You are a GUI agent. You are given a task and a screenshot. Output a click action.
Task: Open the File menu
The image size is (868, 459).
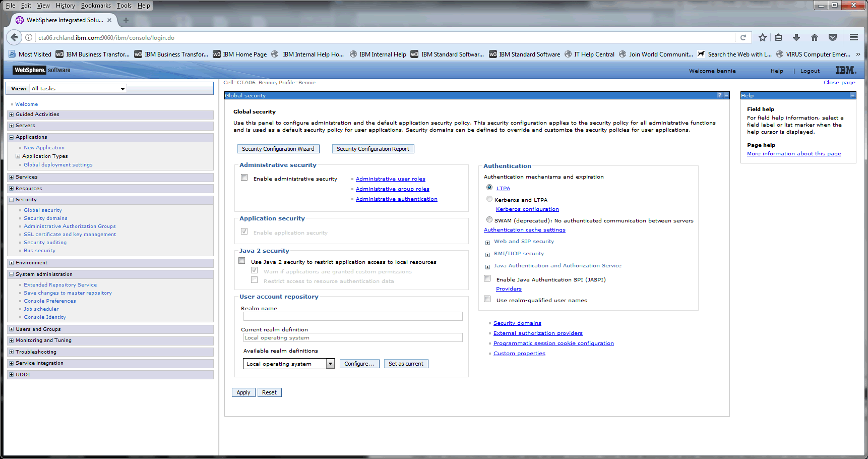click(11, 6)
